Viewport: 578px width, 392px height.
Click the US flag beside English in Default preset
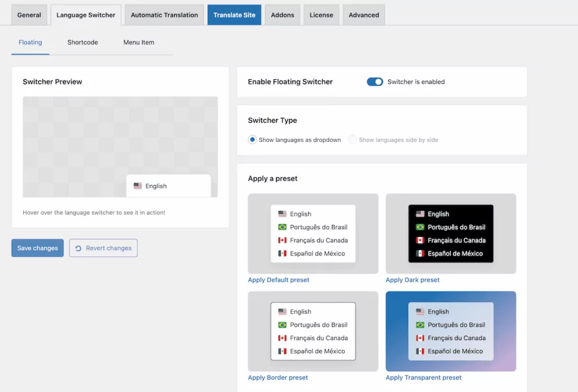[x=283, y=214]
